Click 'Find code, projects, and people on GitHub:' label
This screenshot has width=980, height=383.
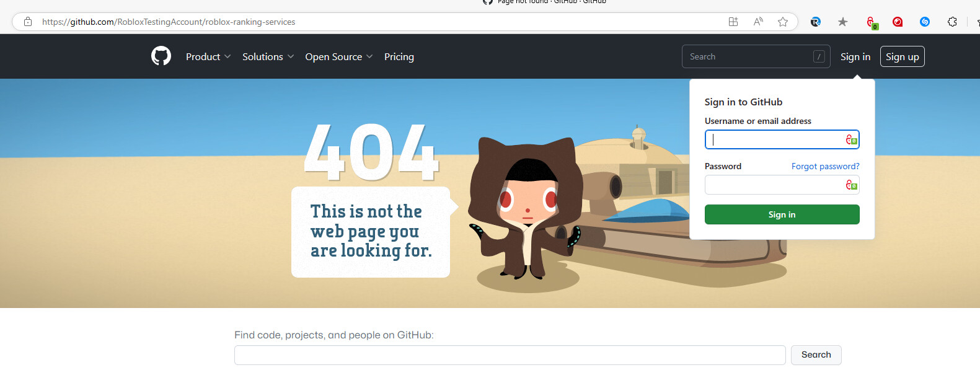334,335
